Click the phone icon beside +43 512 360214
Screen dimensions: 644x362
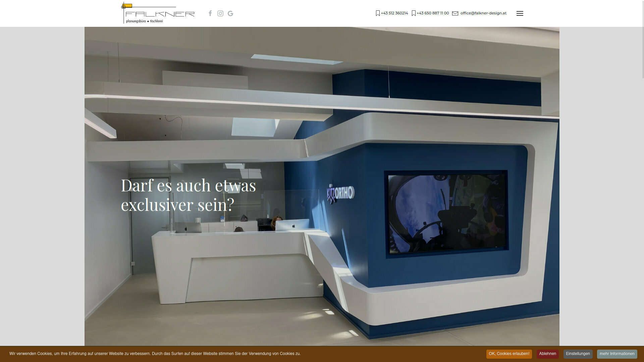coord(378,13)
